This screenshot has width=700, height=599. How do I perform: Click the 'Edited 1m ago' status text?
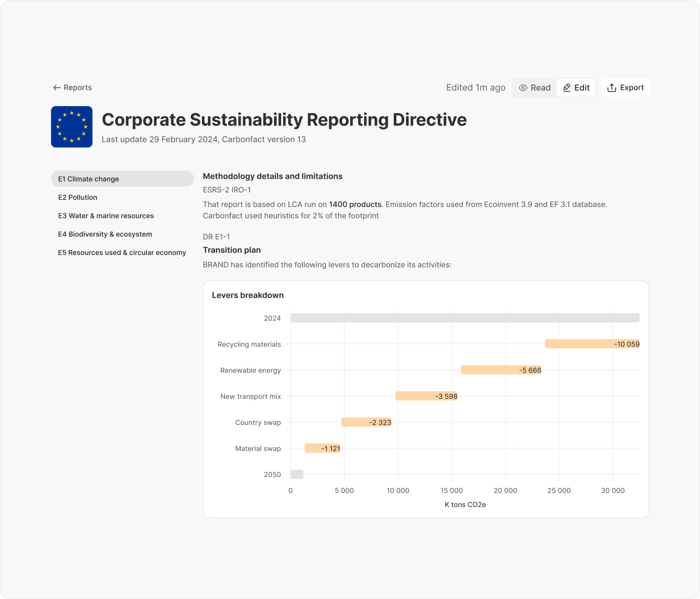pos(475,88)
